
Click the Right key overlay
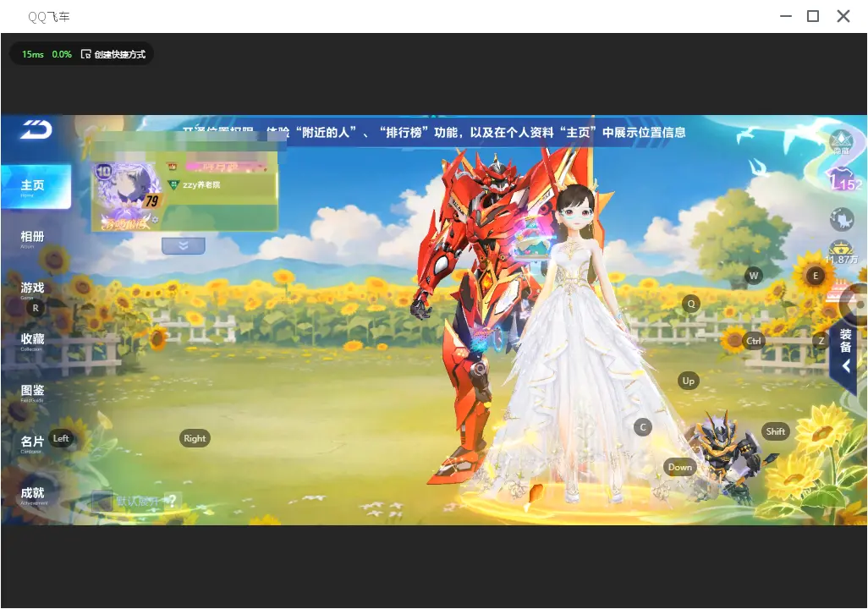tap(195, 438)
